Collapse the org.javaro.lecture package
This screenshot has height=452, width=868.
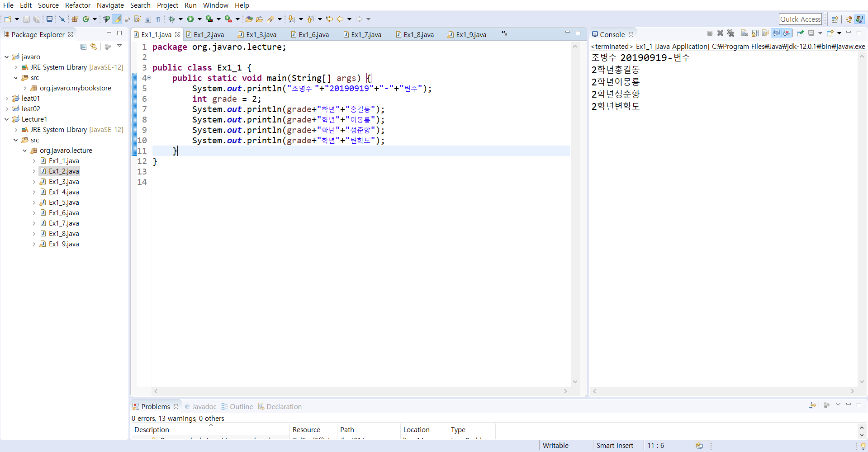pos(25,151)
